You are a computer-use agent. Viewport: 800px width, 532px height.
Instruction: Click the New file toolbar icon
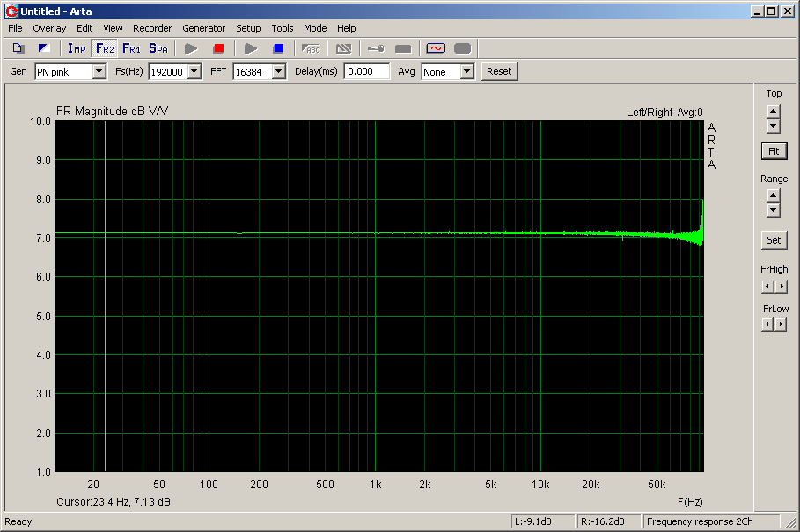coord(18,48)
